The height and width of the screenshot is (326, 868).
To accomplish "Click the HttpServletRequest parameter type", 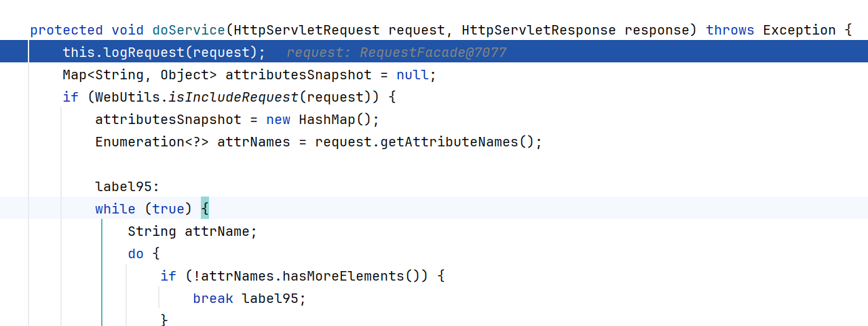I will coord(307,30).
